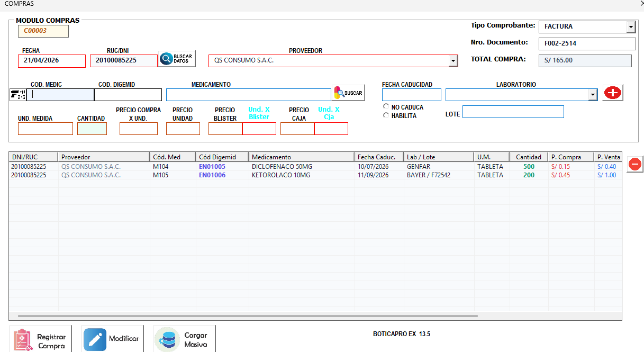The image size is (644, 352).
Task: Click the Nro. Documento input field
Action: [x=587, y=43]
